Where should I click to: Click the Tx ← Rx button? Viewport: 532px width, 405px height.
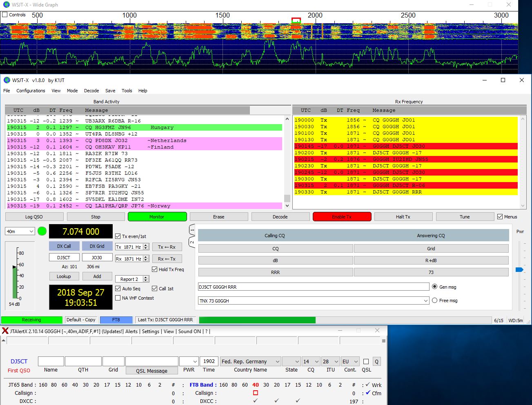[167, 247]
